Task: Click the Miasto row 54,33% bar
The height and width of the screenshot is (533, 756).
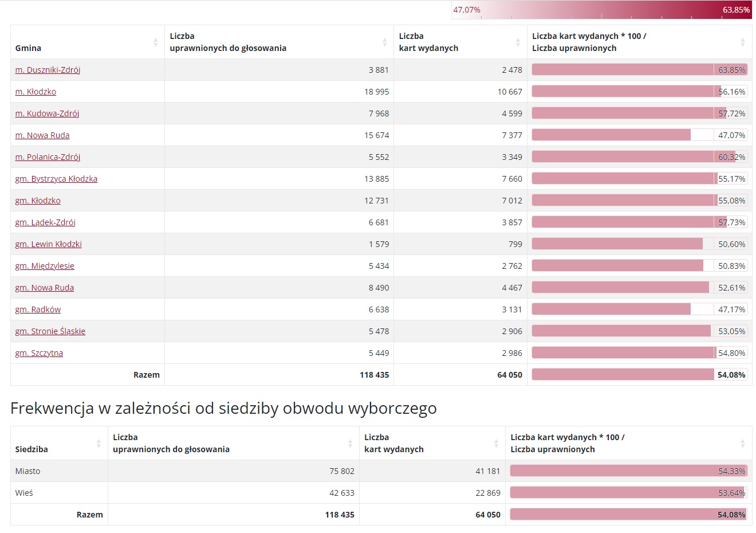Action: [x=628, y=471]
